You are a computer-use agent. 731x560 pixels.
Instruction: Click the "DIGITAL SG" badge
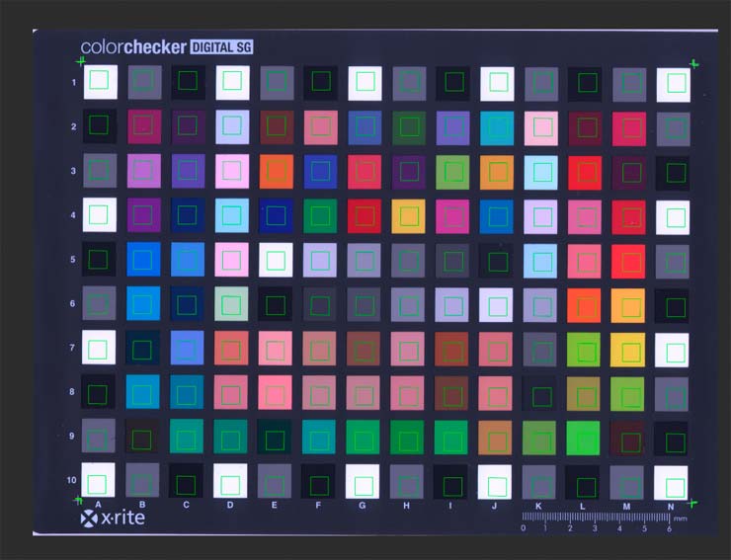pos(221,46)
